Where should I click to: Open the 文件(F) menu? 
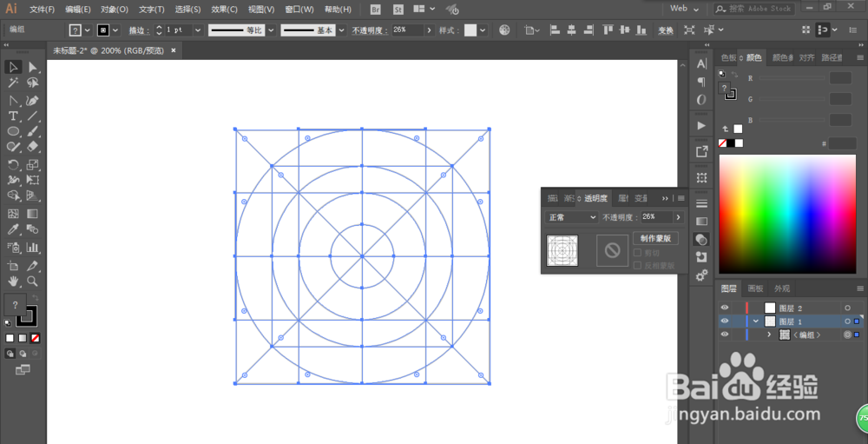point(42,10)
